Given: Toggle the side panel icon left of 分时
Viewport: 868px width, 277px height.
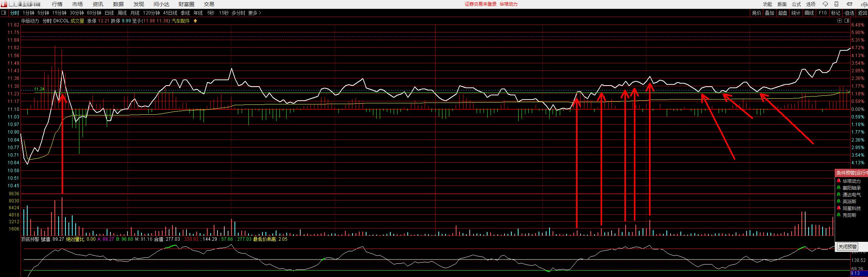Looking at the screenshot, I should pos(4,13).
